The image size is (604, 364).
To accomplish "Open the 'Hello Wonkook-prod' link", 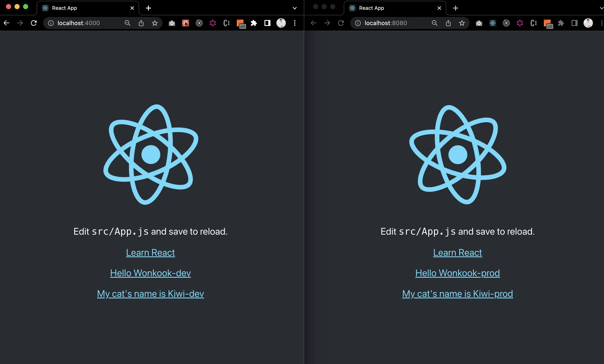I will (458, 273).
